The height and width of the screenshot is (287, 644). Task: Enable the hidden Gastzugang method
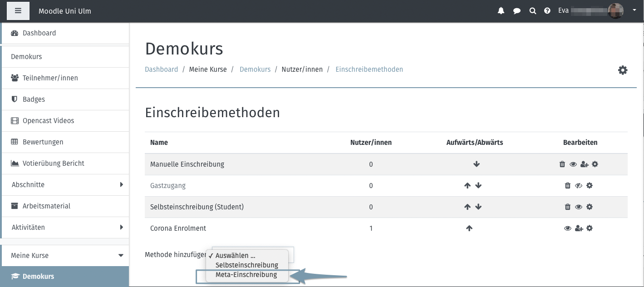(579, 186)
